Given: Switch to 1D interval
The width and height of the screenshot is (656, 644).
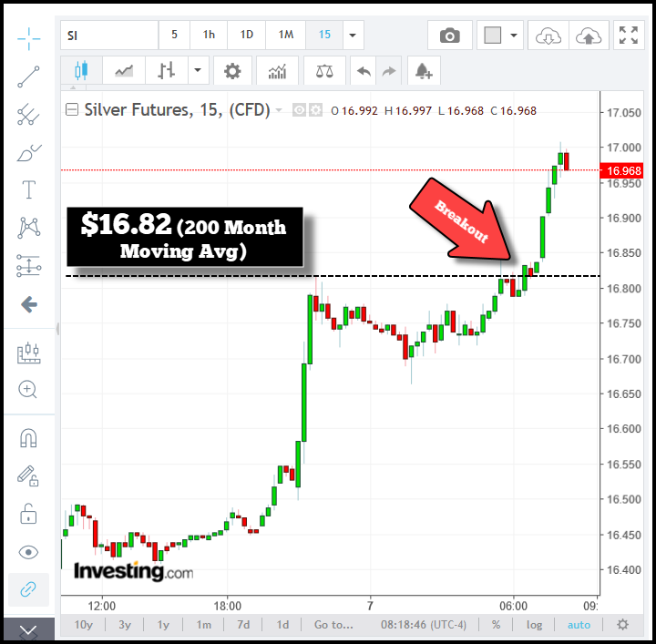Looking at the screenshot, I should 246,36.
